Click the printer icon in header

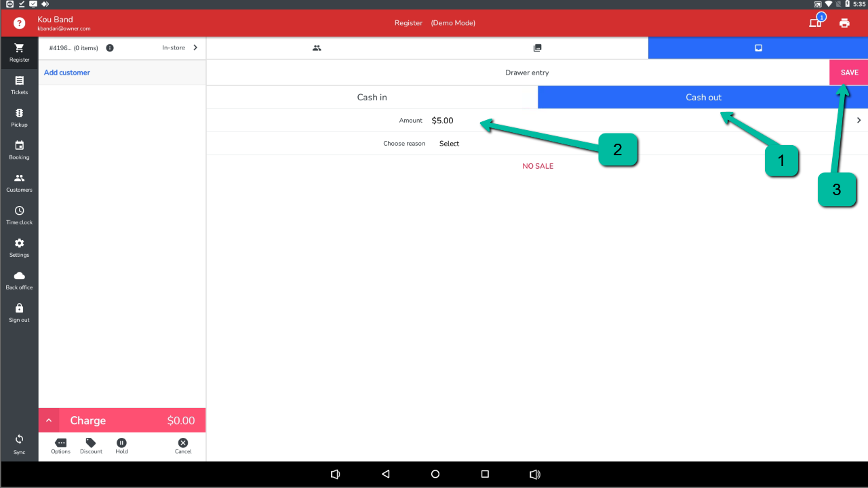(844, 23)
